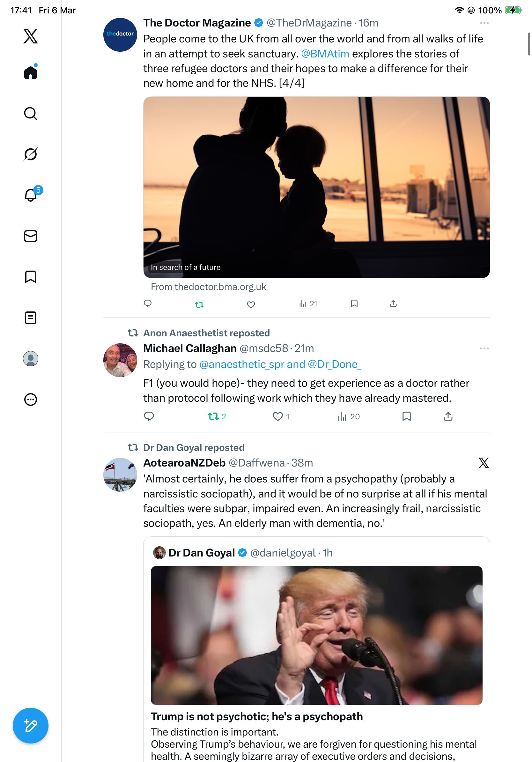Screen dimensions: 532x762
Task: Open Grok from the sidebar
Action: [31, 154]
